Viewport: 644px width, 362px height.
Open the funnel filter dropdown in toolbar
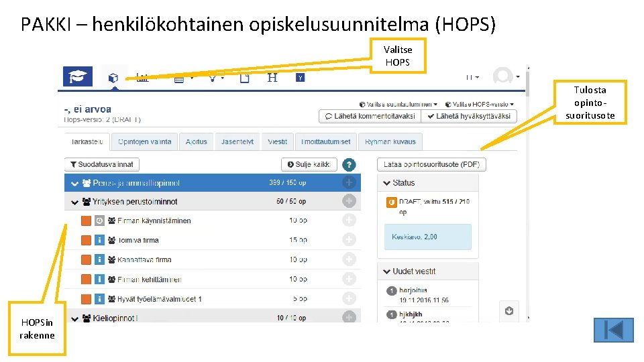[x=215, y=78]
